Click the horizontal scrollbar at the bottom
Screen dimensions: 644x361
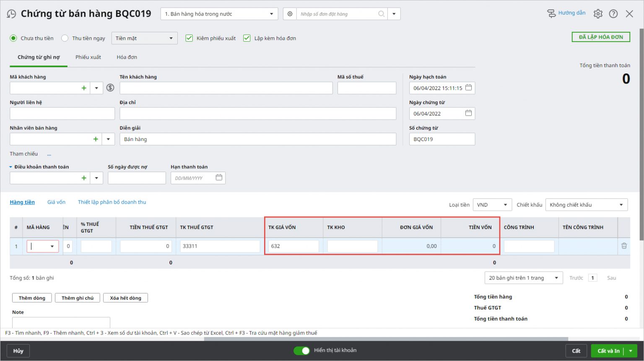pos(386,339)
